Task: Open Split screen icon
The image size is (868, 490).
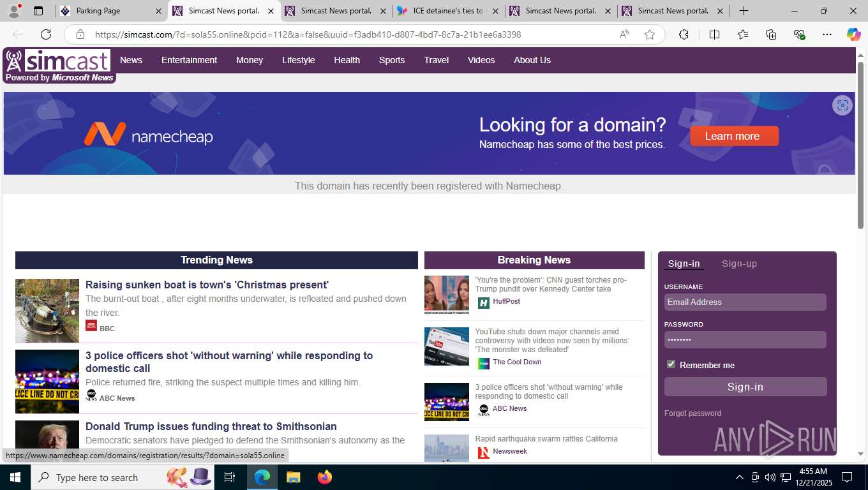Action: pyautogui.click(x=714, y=34)
